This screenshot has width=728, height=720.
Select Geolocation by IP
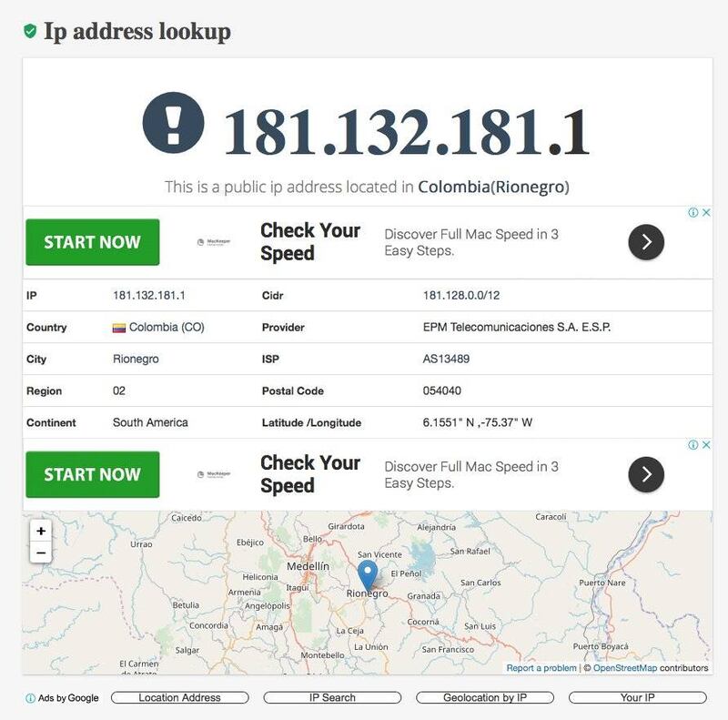[485, 698]
